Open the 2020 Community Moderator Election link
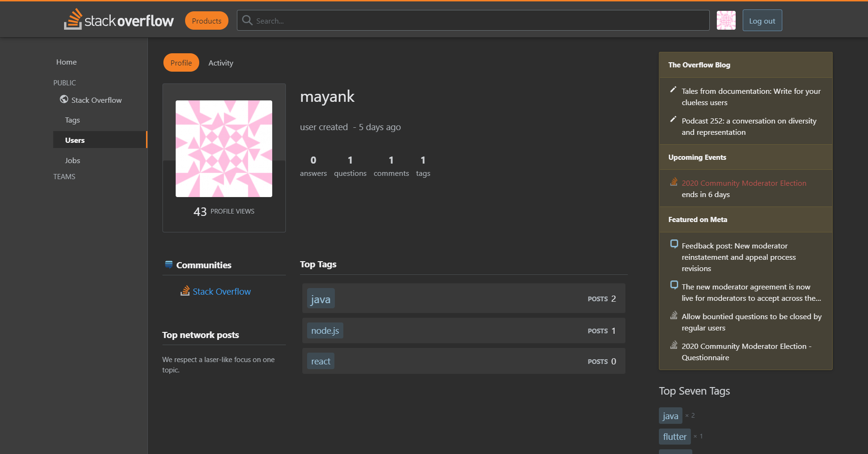Screen dimensions: 868x454 (x=744, y=183)
